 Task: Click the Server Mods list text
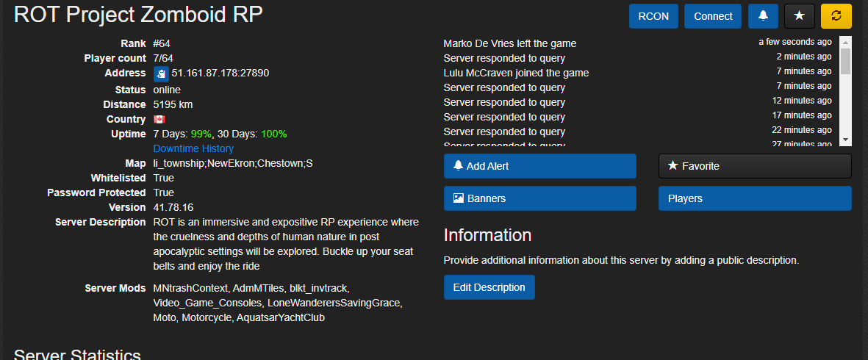[278, 303]
